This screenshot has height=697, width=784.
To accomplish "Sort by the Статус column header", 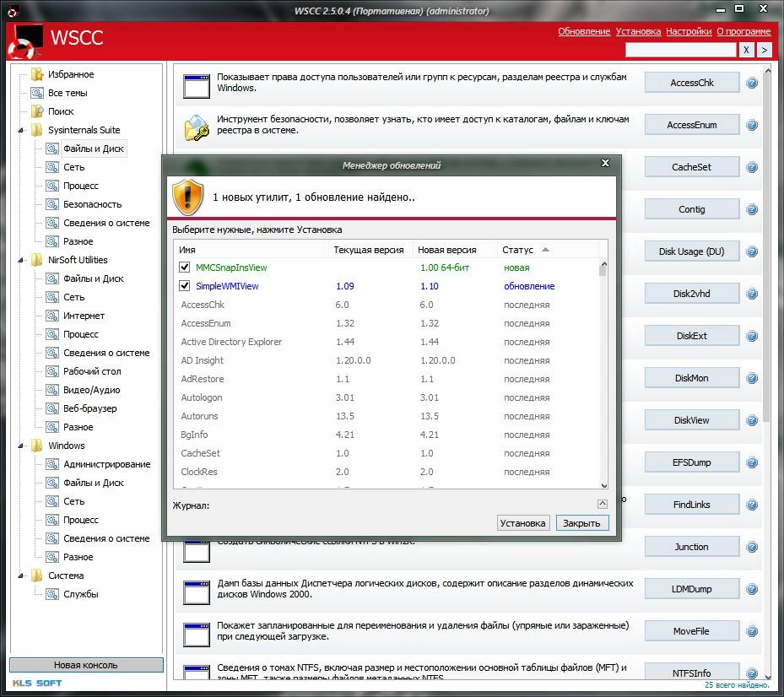I will [548, 250].
